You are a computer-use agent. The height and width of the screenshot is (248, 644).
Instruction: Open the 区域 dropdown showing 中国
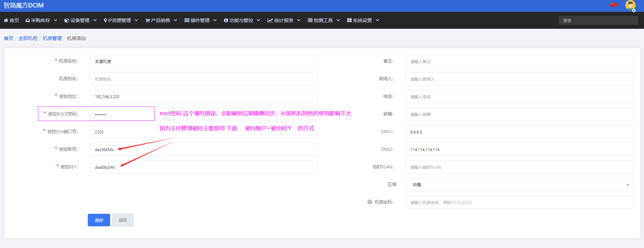point(519,185)
